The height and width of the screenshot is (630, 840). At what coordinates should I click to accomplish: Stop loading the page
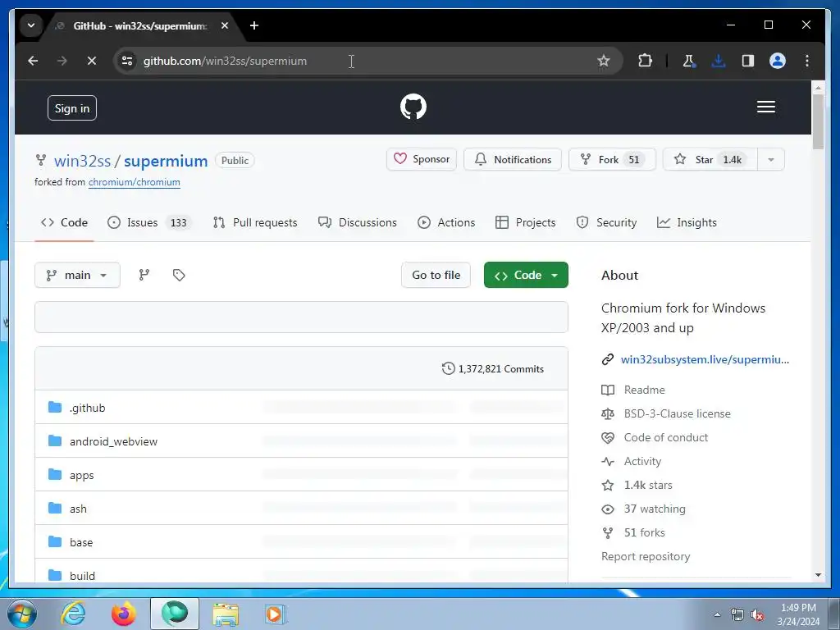click(92, 61)
